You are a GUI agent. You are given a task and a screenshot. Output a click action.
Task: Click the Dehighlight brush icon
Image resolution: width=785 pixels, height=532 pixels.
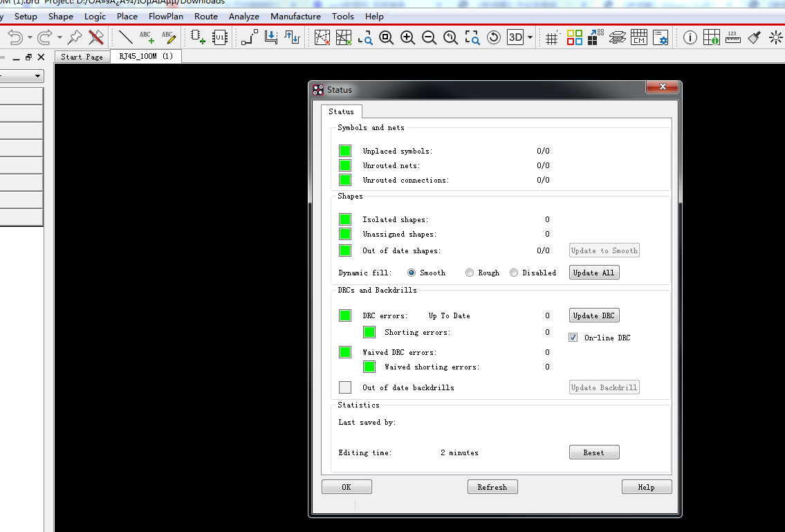(x=755, y=37)
